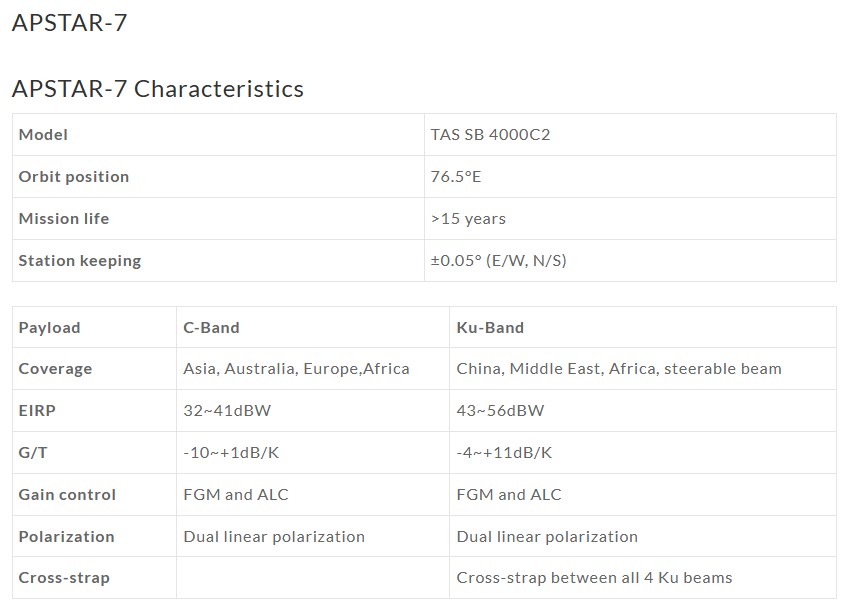Click the Mission life label

click(64, 218)
